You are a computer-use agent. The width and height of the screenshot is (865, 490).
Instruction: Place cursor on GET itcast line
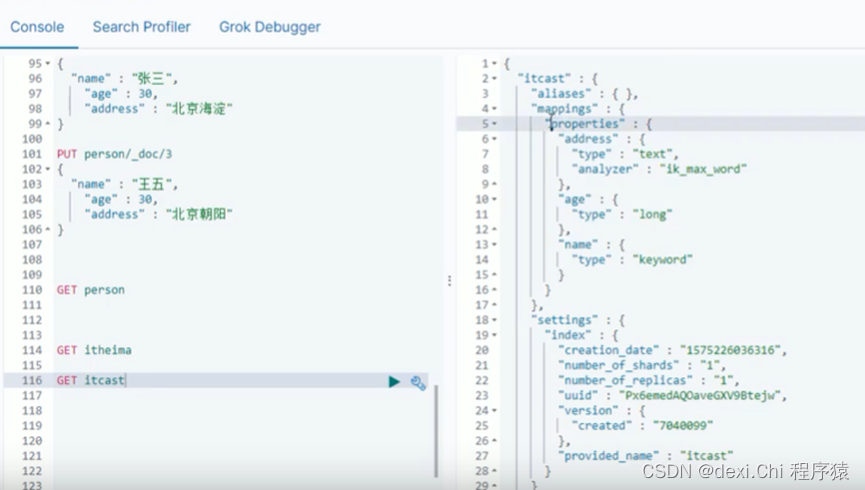tap(90, 380)
